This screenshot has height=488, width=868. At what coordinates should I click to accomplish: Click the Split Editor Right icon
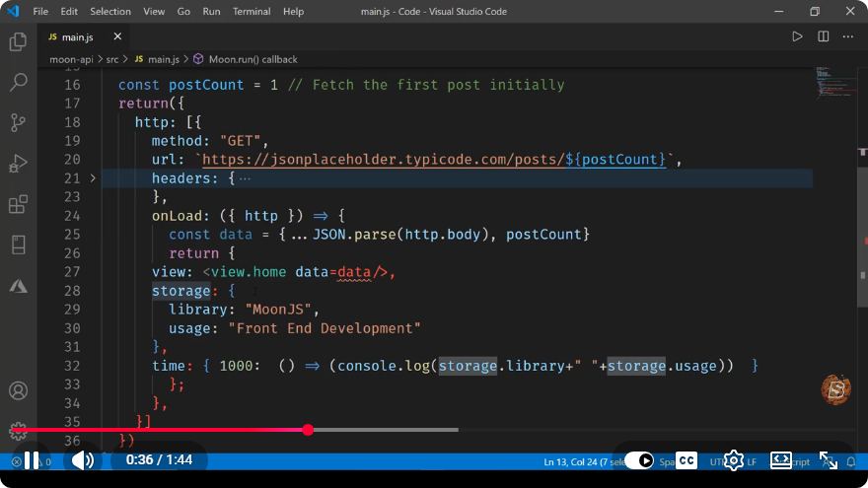824,36
